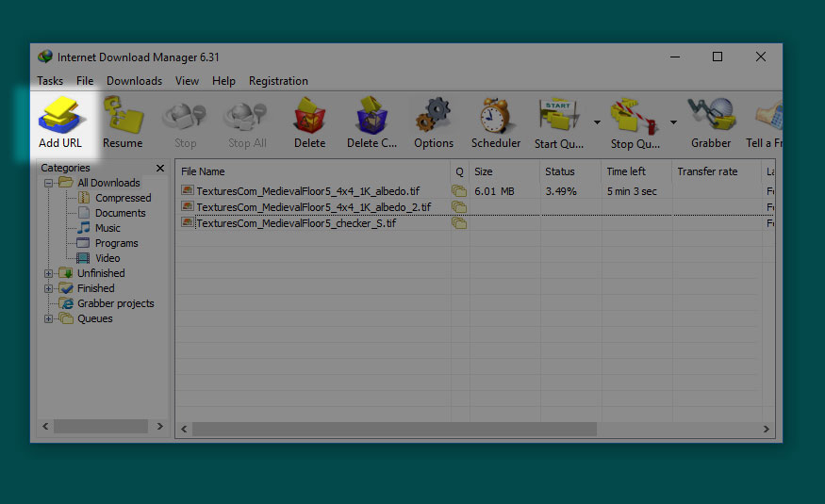Expand the Unfinished tree node

(48, 273)
